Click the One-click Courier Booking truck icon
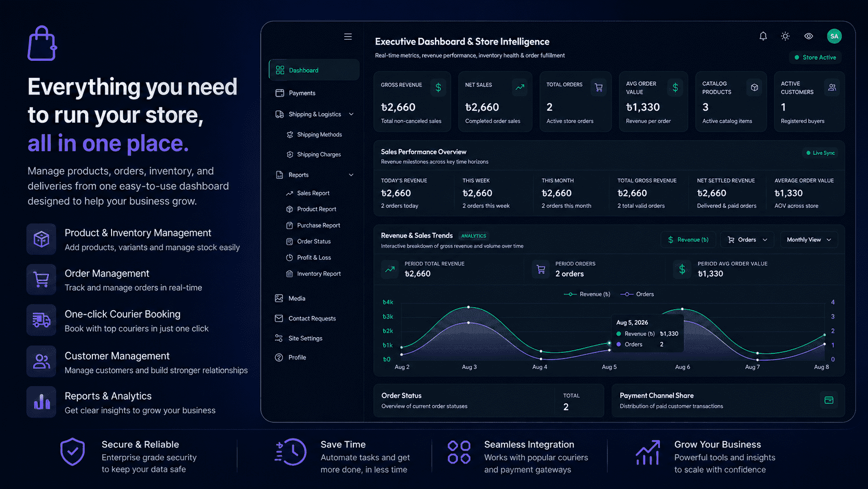The width and height of the screenshot is (868, 489). tap(42, 320)
